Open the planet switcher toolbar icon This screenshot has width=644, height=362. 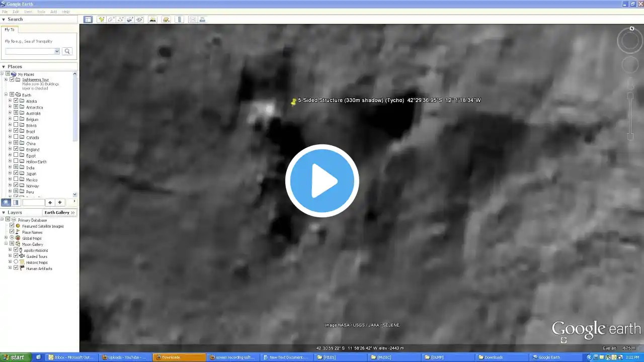click(166, 20)
